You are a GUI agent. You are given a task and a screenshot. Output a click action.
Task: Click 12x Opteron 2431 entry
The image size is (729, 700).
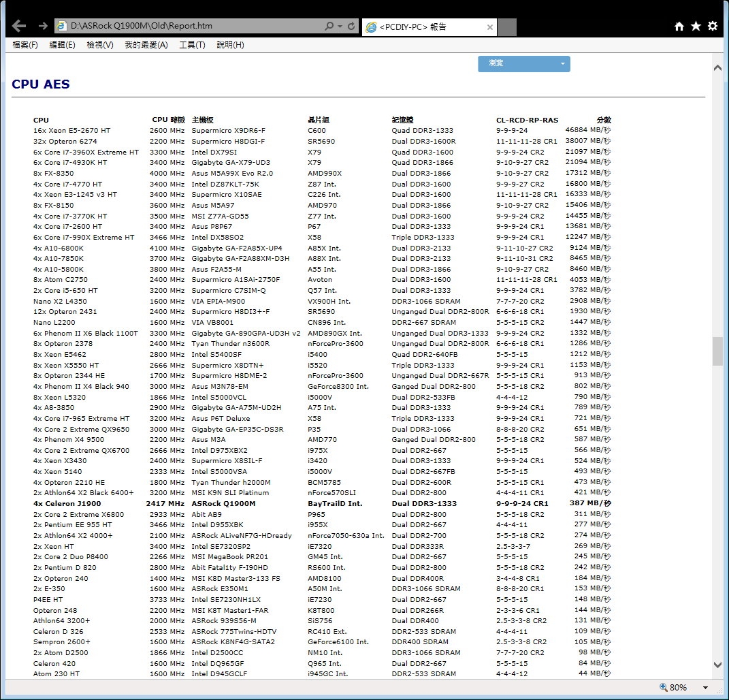tap(65, 312)
